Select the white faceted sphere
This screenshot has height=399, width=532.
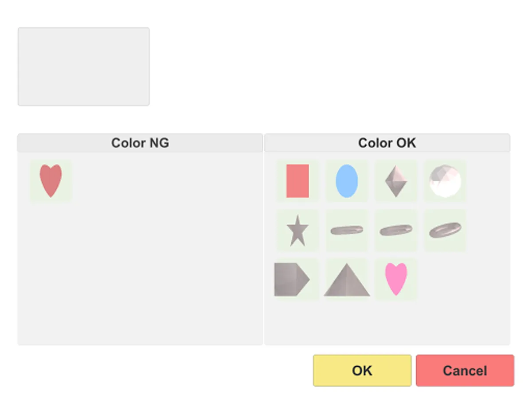(x=445, y=181)
